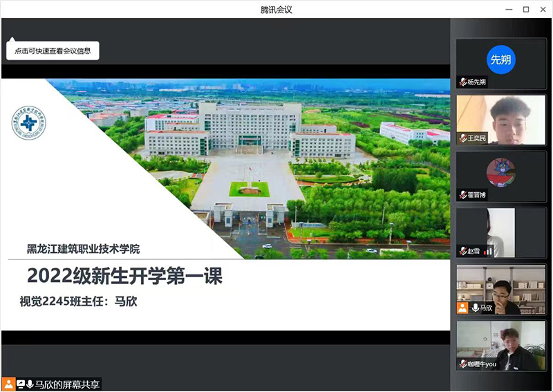Click orange host icon on 马欣 tile
Screen dimensions: 553x392
(x=462, y=308)
